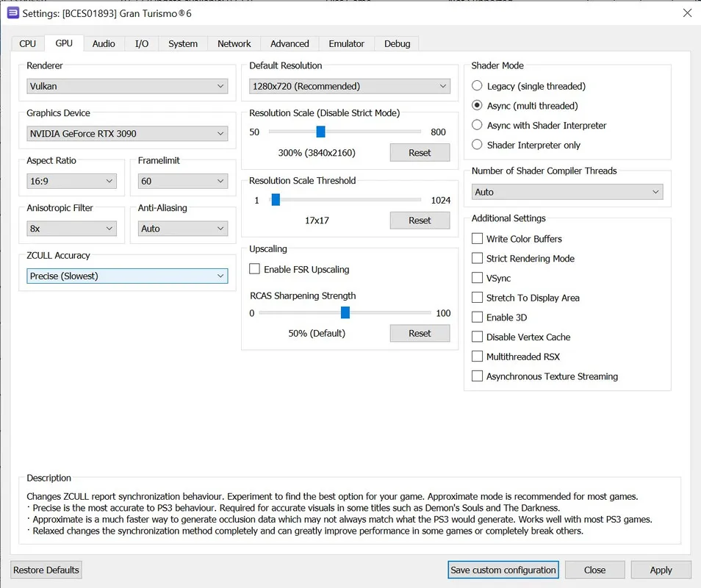The width and height of the screenshot is (701, 588).
Task: Check Enable FSR Upscaling
Action: pos(299,269)
